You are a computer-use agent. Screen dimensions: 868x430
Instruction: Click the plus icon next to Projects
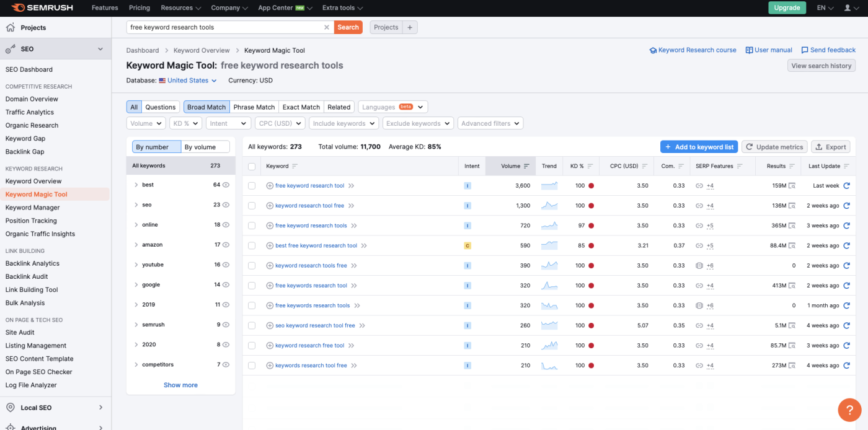click(x=410, y=27)
